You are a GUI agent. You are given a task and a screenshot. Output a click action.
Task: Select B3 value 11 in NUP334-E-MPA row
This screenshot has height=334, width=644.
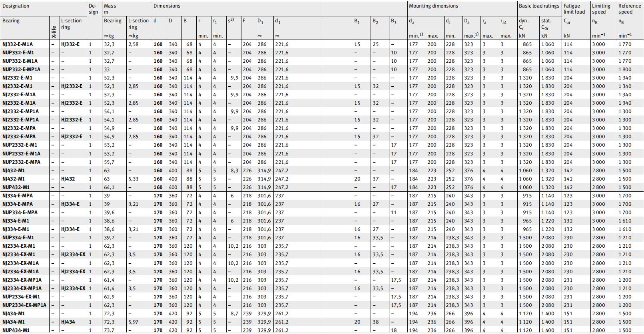point(394,213)
